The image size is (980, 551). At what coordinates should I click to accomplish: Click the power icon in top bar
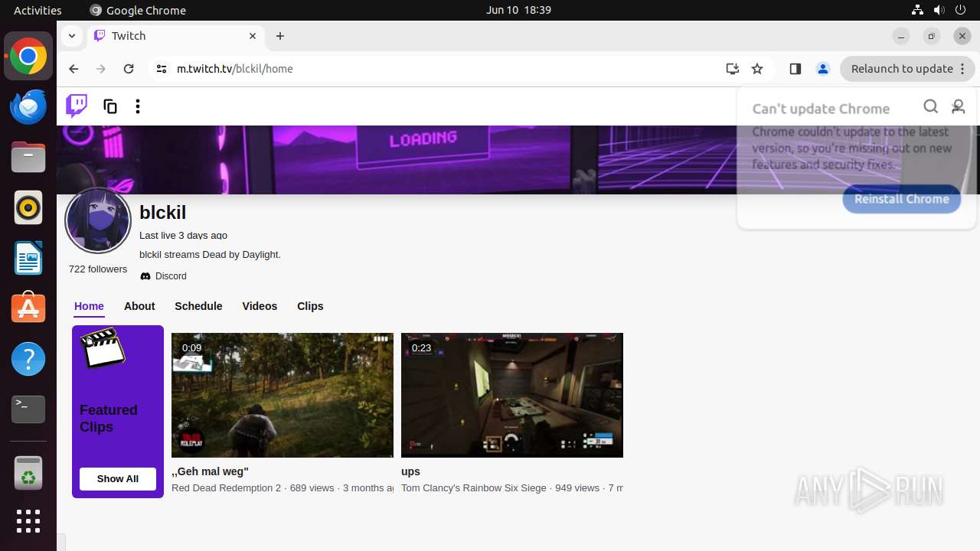tap(961, 10)
